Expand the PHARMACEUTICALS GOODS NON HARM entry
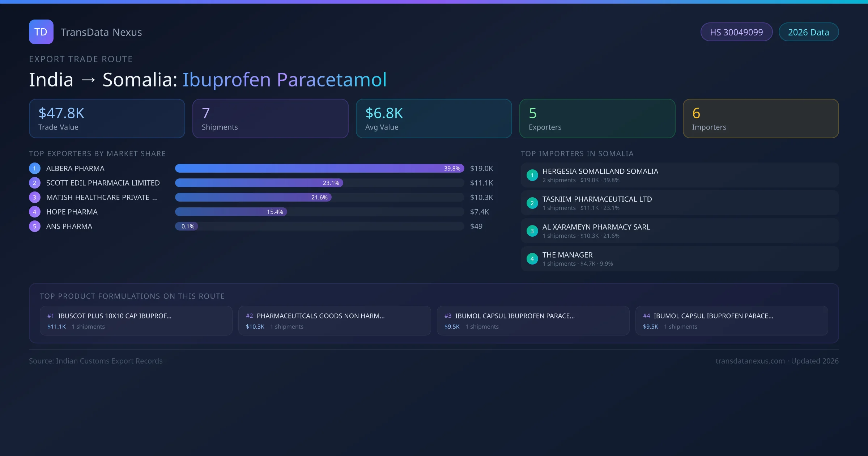The image size is (868, 456). tap(334, 320)
